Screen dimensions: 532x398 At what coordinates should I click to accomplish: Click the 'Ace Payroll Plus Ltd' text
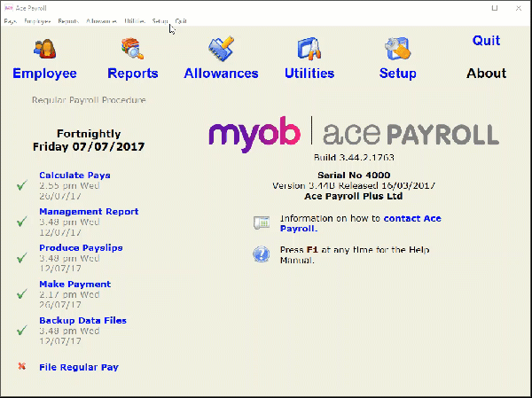(353, 196)
